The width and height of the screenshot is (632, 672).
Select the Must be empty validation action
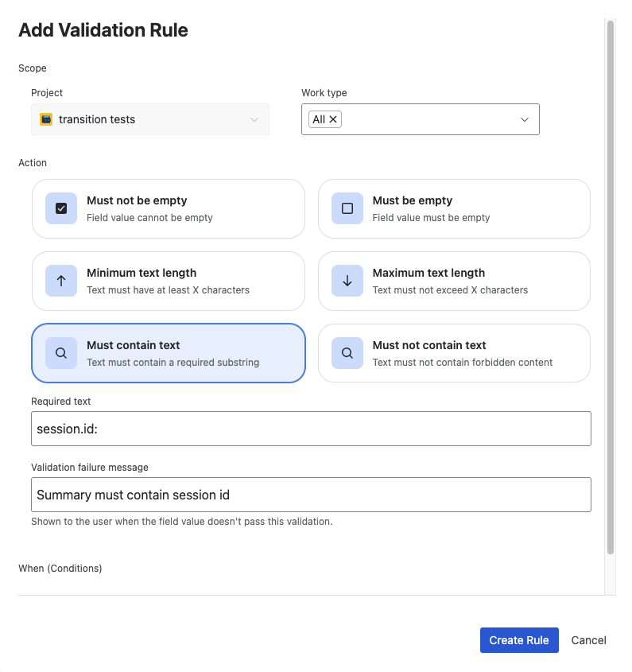click(453, 208)
